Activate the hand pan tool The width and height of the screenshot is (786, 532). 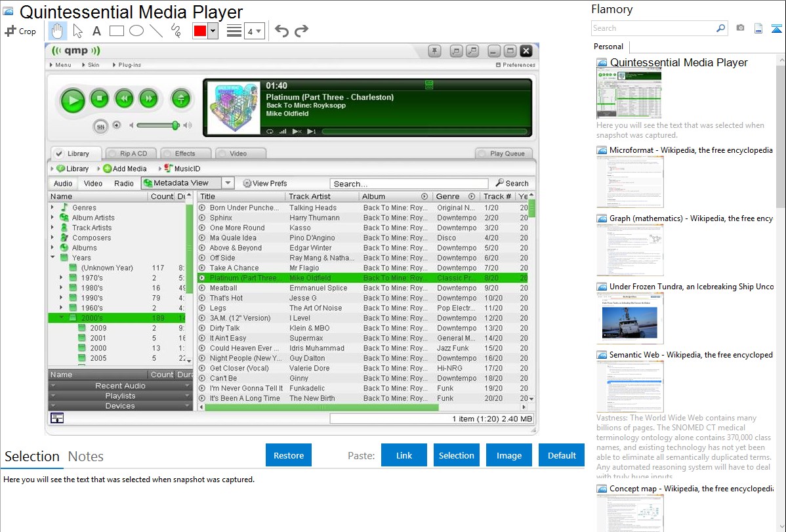click(x=57, y=31)
